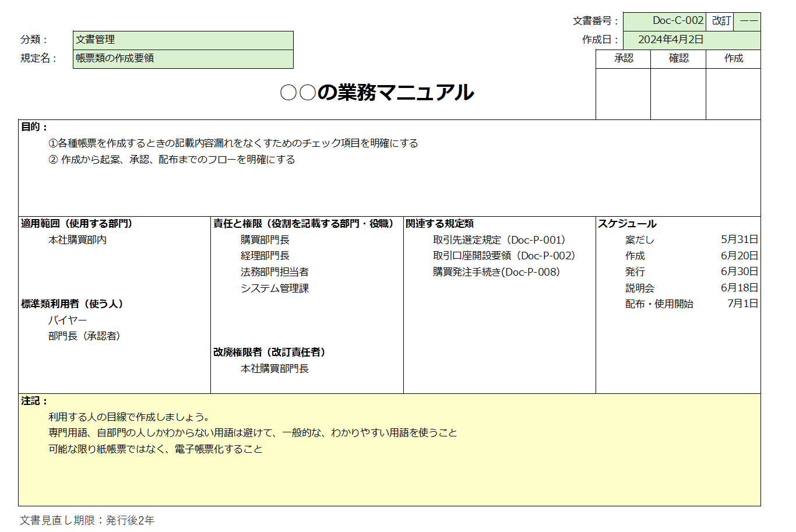
Task: Click the 文書管理 classification field
Action: click(x=183, y=40)
